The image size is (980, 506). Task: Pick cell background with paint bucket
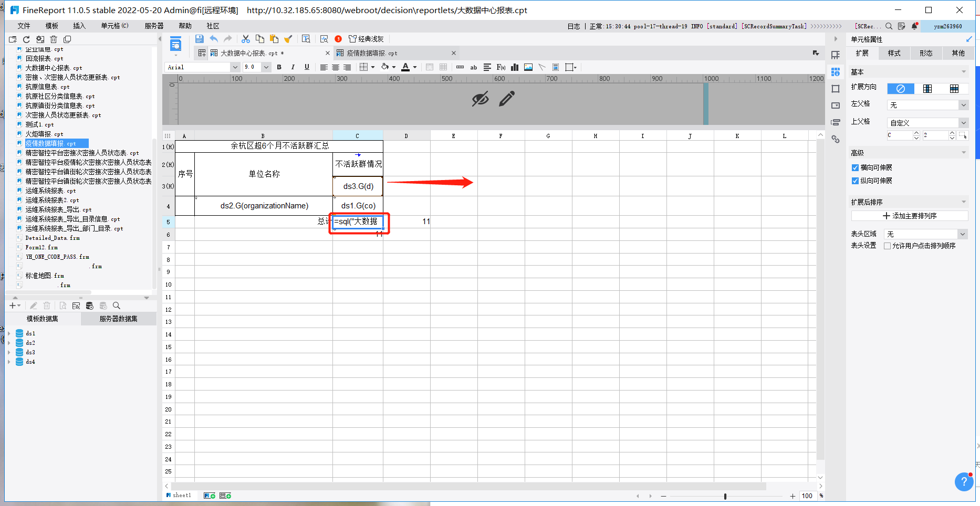tap(385, 67)
